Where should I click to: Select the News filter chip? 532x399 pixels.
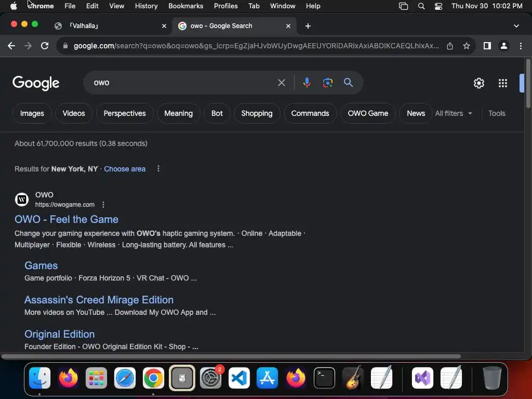416,113
